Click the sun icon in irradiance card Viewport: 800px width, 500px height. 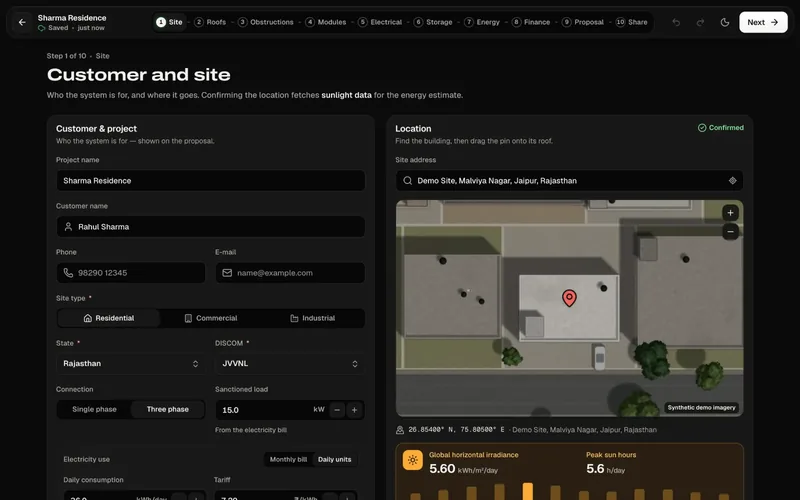(x=413, y=460)
